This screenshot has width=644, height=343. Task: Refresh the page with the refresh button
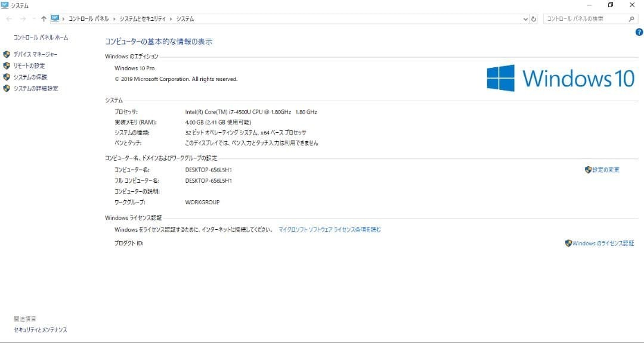(x=534, y=19)
